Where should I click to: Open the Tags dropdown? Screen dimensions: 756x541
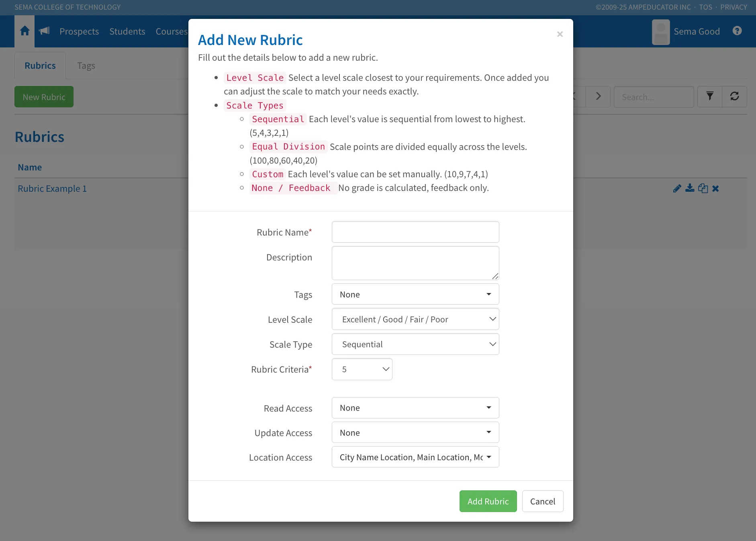point(415,294)
